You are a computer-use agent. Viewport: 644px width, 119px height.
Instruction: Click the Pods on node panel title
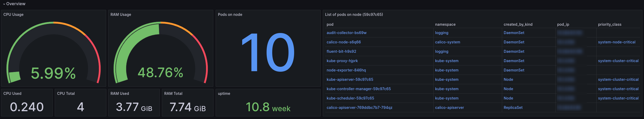230,15
